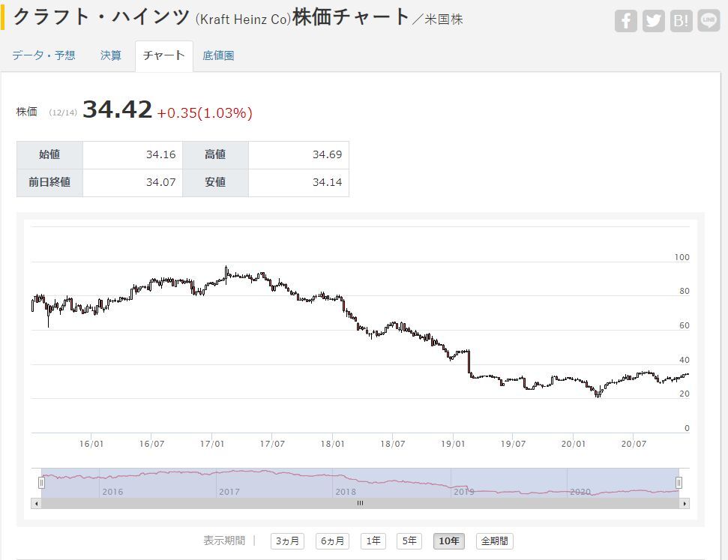
Task: Set display period to 3ヵ月
Action: click(287, 541)
